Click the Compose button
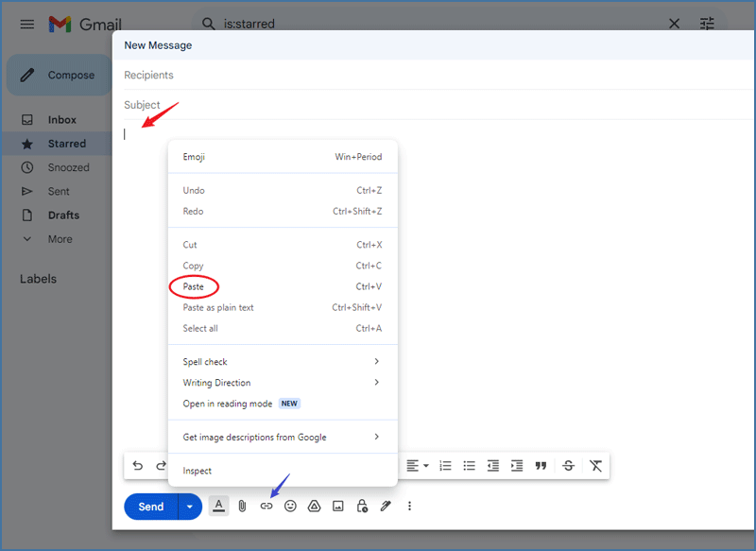Image resolution: width=756 pixels, height=551 pixels. [60, 75]
